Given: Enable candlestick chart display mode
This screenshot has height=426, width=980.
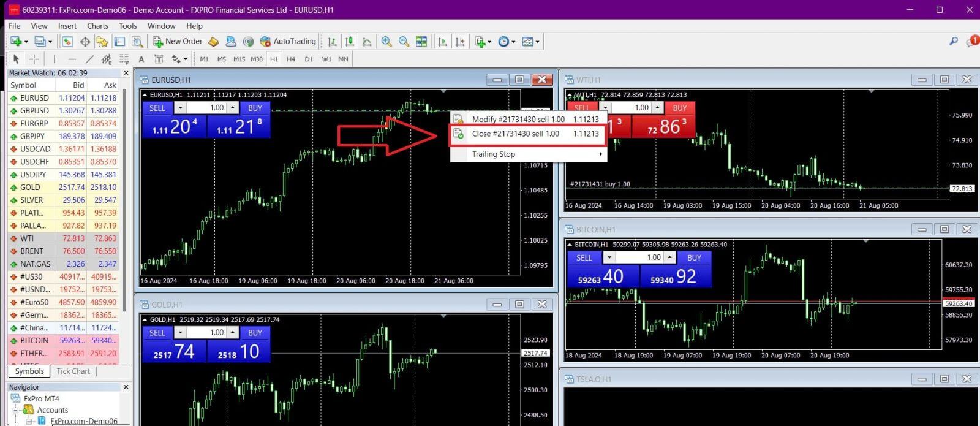Looking at the screenshot, I should click(x=349, y=42).
